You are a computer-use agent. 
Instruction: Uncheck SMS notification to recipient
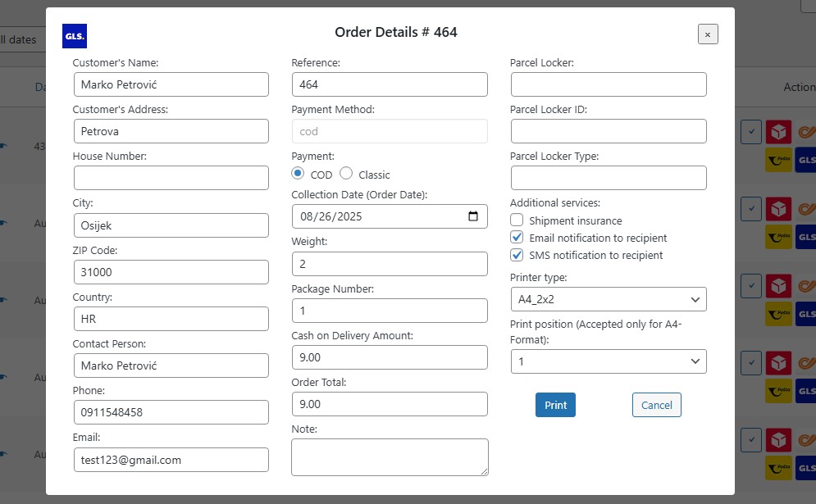tap(517, 255)
